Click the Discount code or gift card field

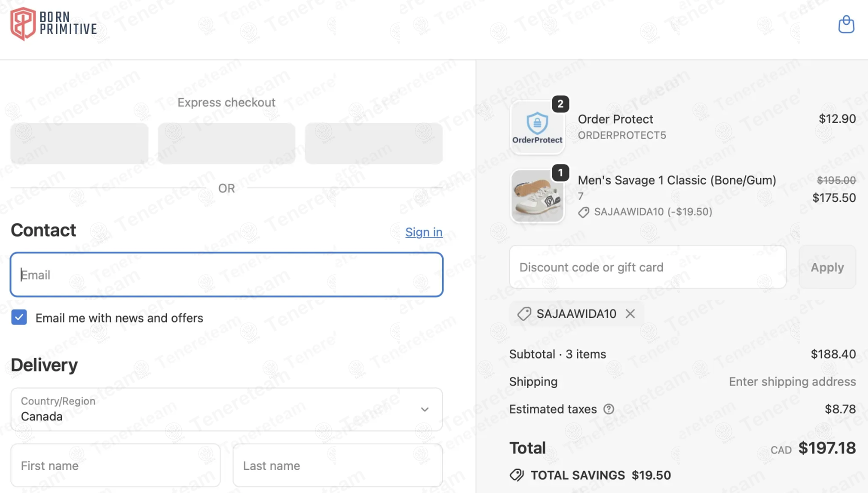[x=647, y=267]
